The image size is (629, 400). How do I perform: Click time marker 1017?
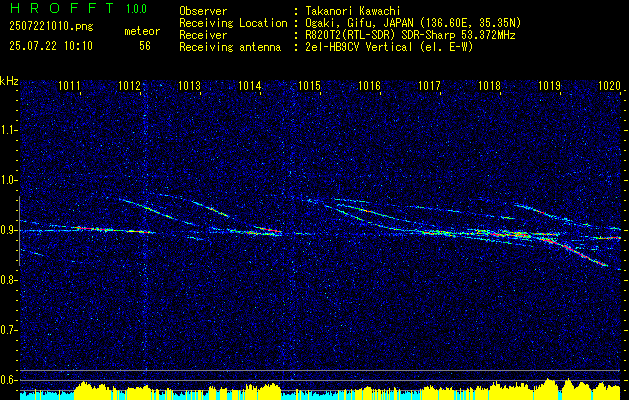(x=429, y=85)
